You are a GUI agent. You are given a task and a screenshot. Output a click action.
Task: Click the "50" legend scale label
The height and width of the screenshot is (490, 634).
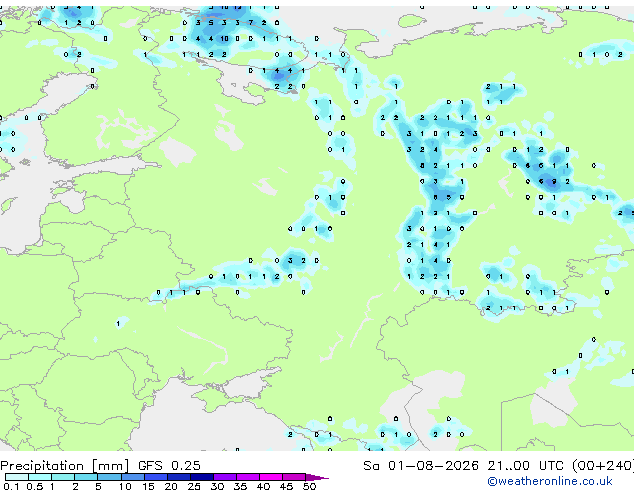pos(309,486)
